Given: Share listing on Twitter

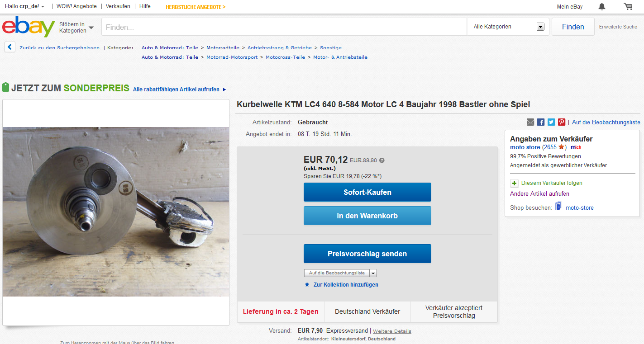Looking at the screenshot, I should coord(551,122).
